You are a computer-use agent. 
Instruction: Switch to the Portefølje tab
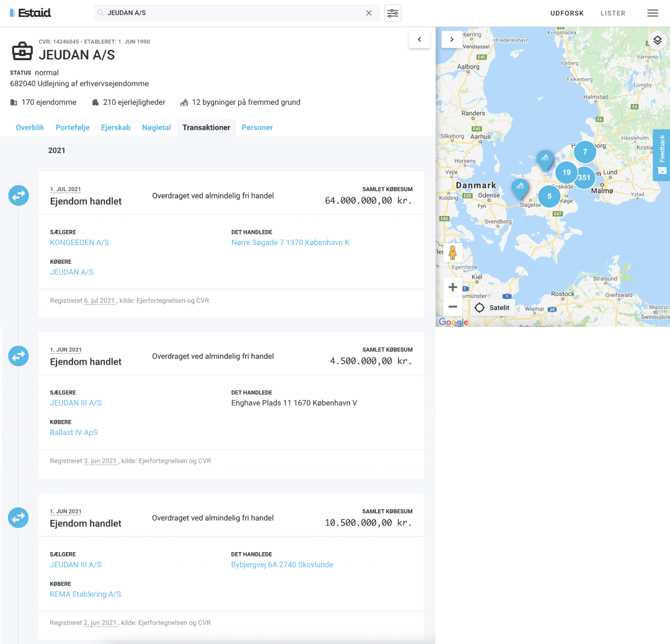(73, 127)
